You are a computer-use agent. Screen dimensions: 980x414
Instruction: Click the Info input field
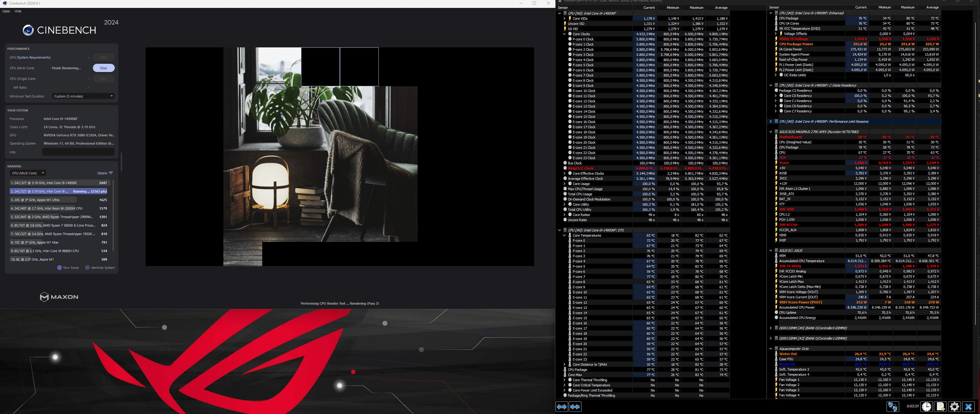click(x=78, y=152)
